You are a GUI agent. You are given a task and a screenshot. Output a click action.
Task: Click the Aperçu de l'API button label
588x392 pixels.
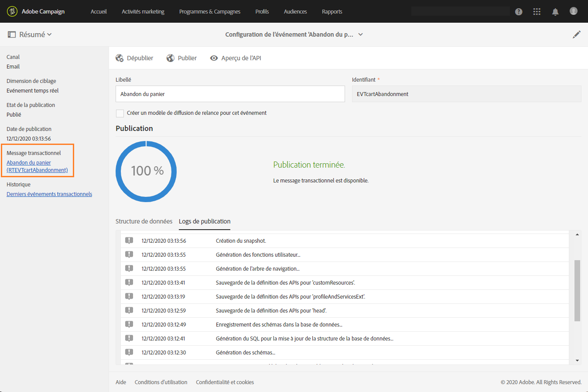tap(241, 58)
